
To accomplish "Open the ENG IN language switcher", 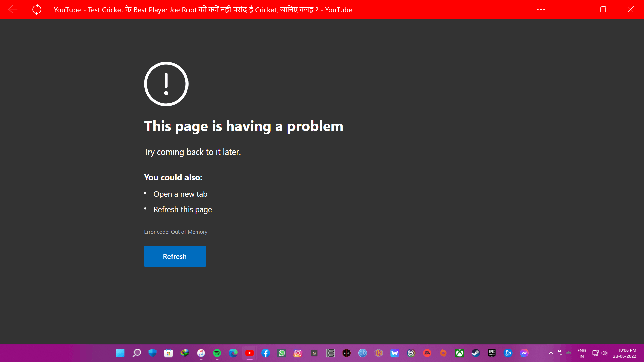I will [581, 353].
